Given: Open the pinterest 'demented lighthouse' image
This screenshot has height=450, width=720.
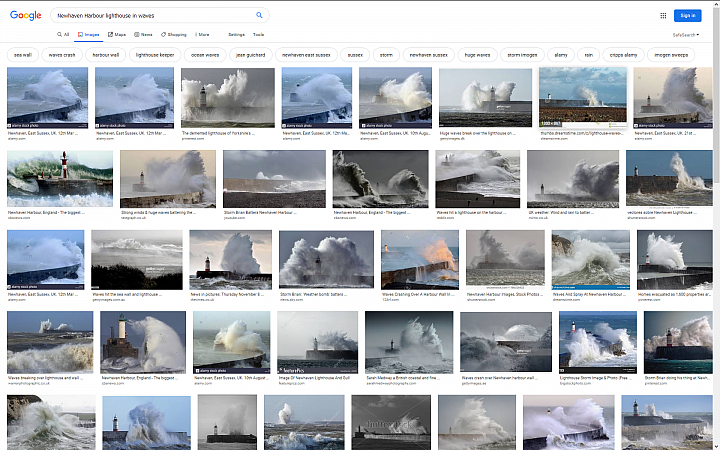Looking at the screenshot, I should pos(228,98).
